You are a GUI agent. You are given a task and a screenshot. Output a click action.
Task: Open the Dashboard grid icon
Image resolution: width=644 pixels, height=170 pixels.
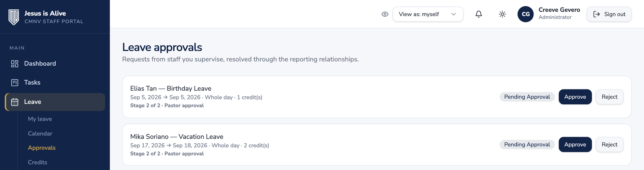pyautogui.click(x=15, y=64)
